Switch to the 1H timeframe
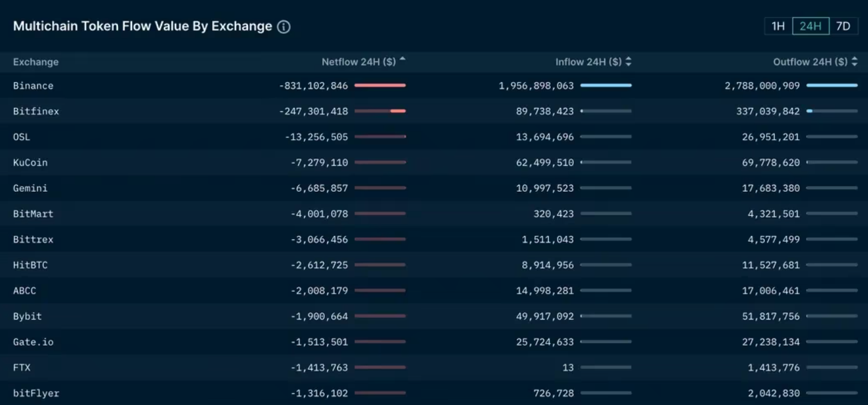 [x=778, y=26]
